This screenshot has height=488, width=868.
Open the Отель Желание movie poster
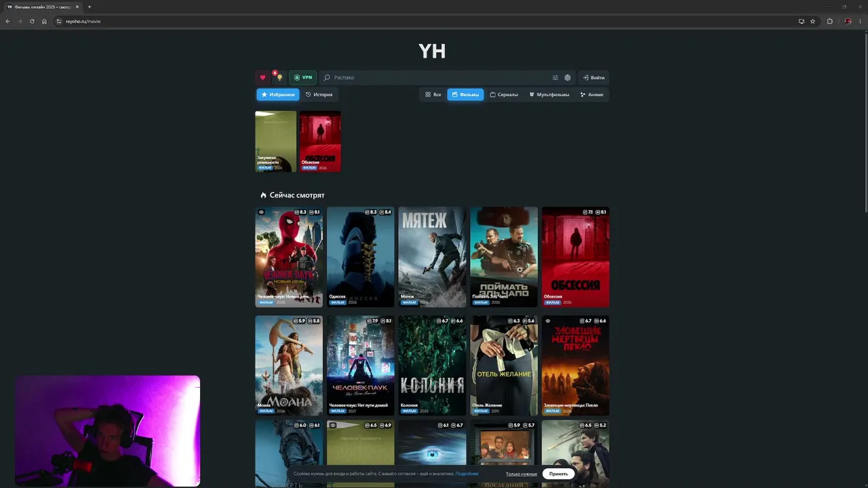504,365
